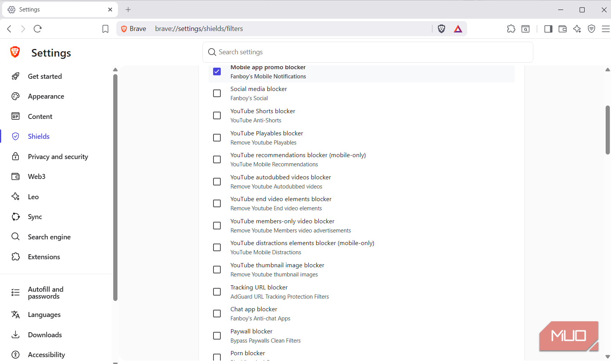Bookmark this page with the bookmark icon

point(105,29)
